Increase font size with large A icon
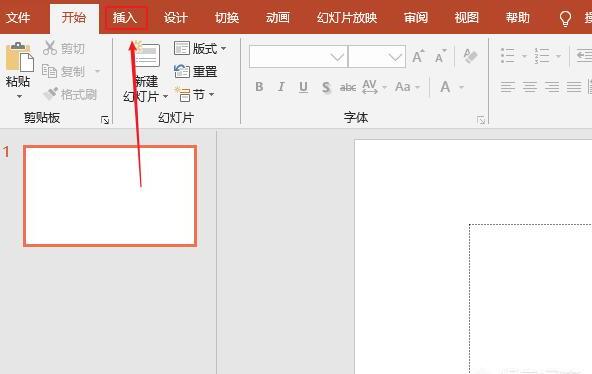 [418, 57]
